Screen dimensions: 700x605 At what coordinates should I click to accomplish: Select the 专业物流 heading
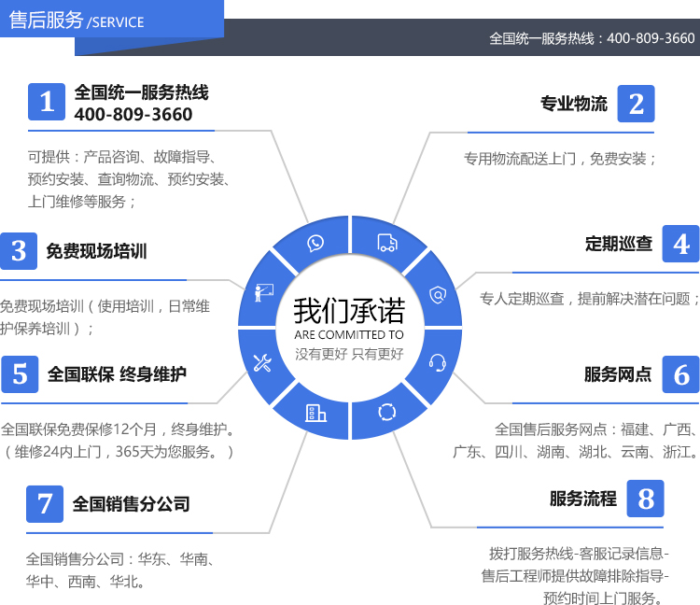pyautogui.click(x=574, y=104)
